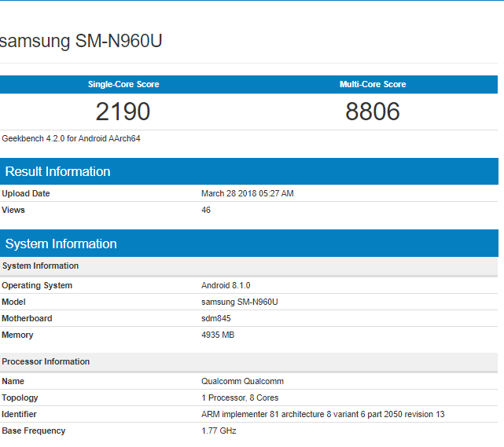Image resolution: width=504 pixels, height=447 pixels.
Task: Click the Topology label
Action: coord(20,398)
